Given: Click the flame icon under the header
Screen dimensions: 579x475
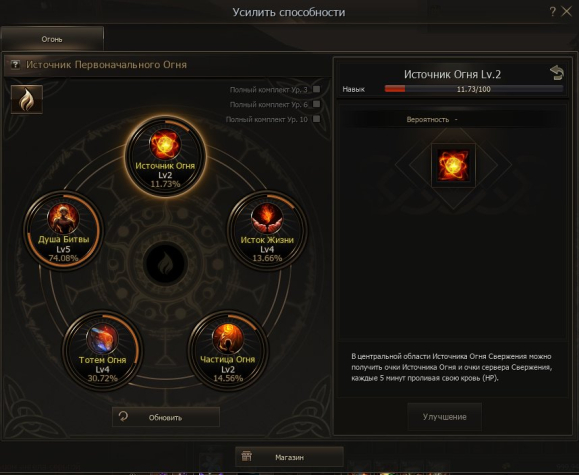Looking at the screenshot, I should (27, 99).
